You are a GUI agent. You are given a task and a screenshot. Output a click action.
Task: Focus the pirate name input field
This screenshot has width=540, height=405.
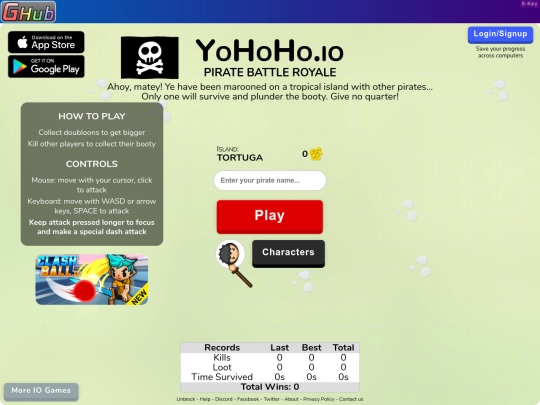[270, 180]
